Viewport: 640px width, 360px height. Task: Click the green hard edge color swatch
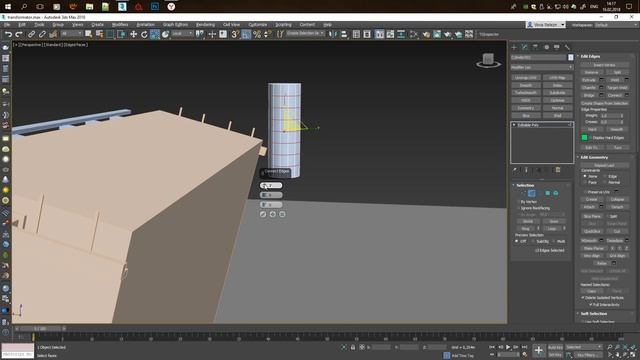[584, 138]
